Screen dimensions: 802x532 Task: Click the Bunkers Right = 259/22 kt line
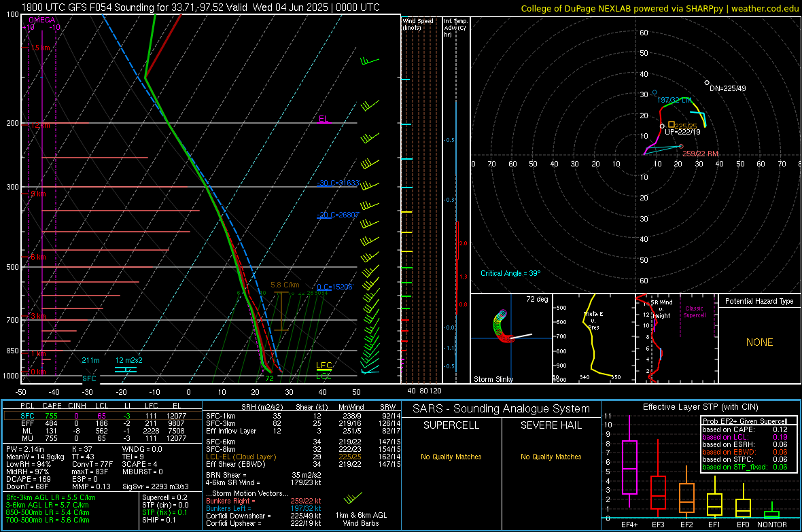click(x=264, y=501)
